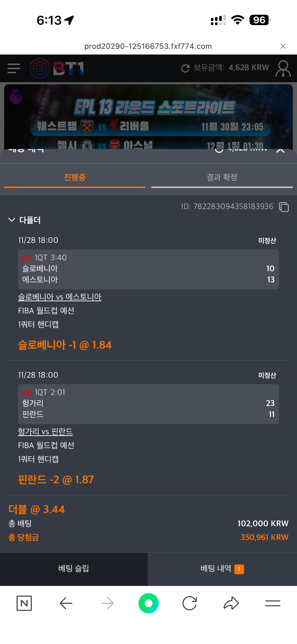Collapse the 다폴더 bet section
The width and height of the screenshot is (297, 644).
coord(12,220)
